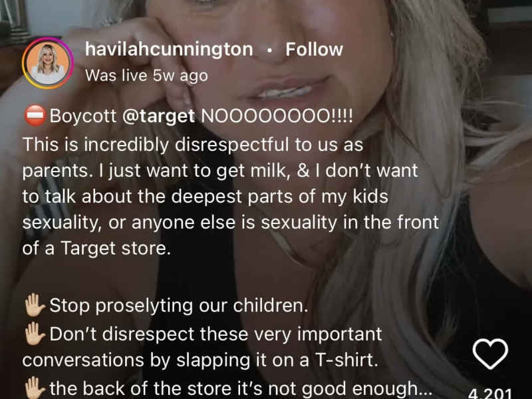Viewport: 532px width, 399px height.
Task: Tap 'conversations by slapping it on a T-shirt.' line
Action: pyautogui.click(x=200, y=360)
